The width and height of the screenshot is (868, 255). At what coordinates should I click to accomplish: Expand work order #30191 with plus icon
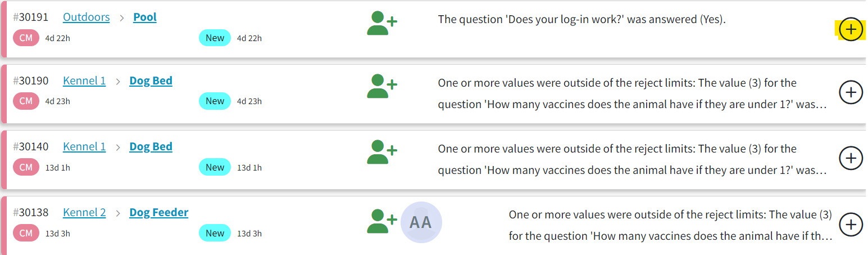tap(851, 29)
